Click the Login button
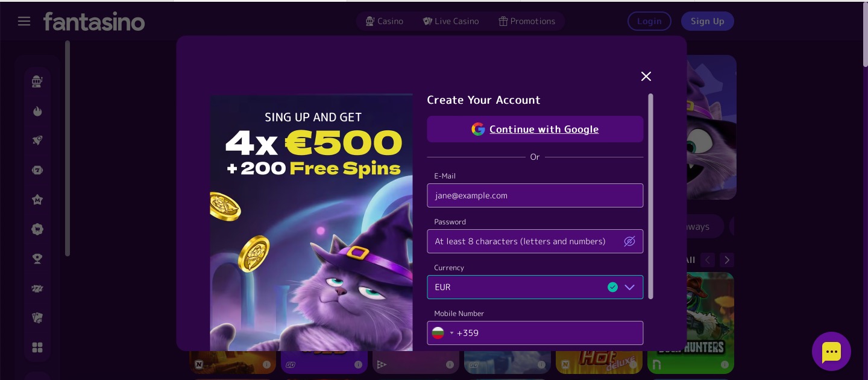 pyautogui.click(x=649, y=21)
